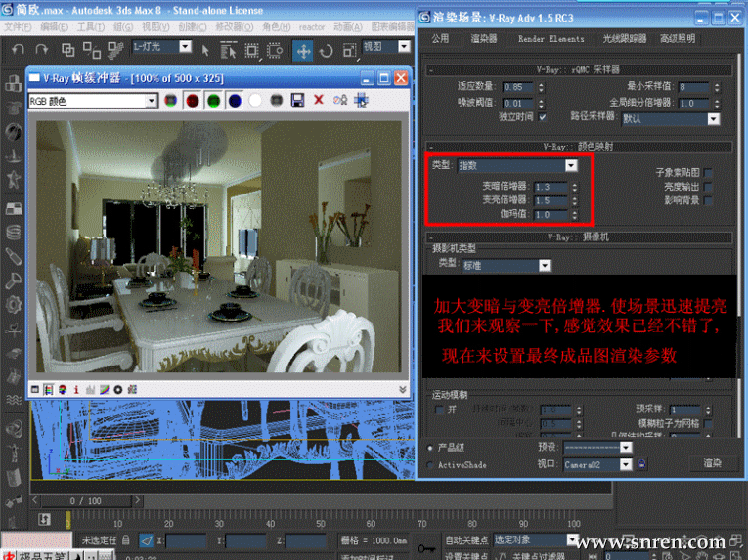Click the 变暗倍增器 value field
Viewport: 748px width, 560px height.
coord(550,187)
